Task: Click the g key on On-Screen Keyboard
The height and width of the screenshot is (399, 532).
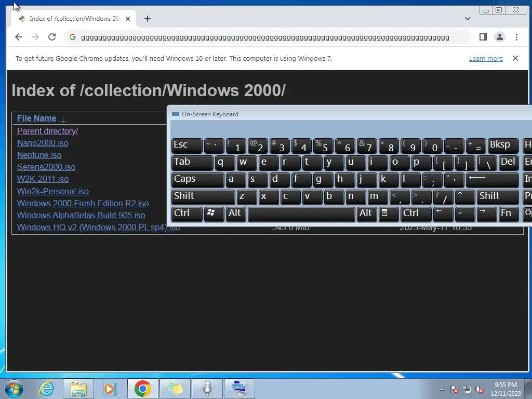Action: [x=323, y=180]
